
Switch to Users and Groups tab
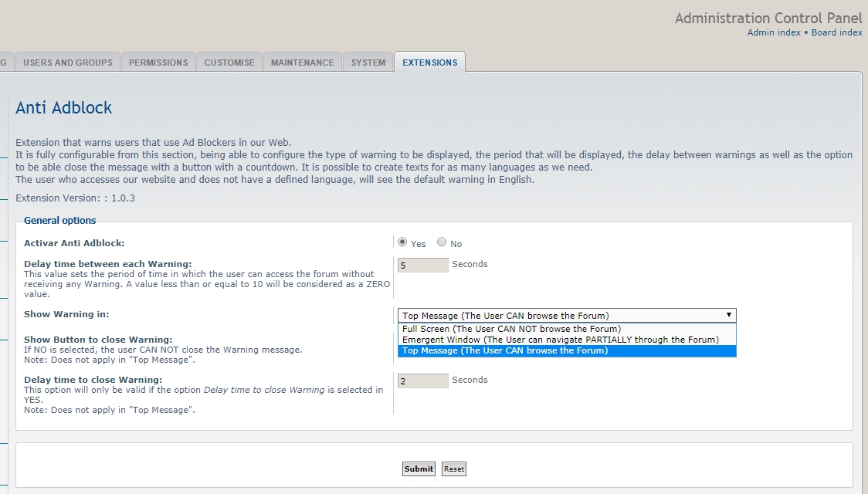(68, 63)
